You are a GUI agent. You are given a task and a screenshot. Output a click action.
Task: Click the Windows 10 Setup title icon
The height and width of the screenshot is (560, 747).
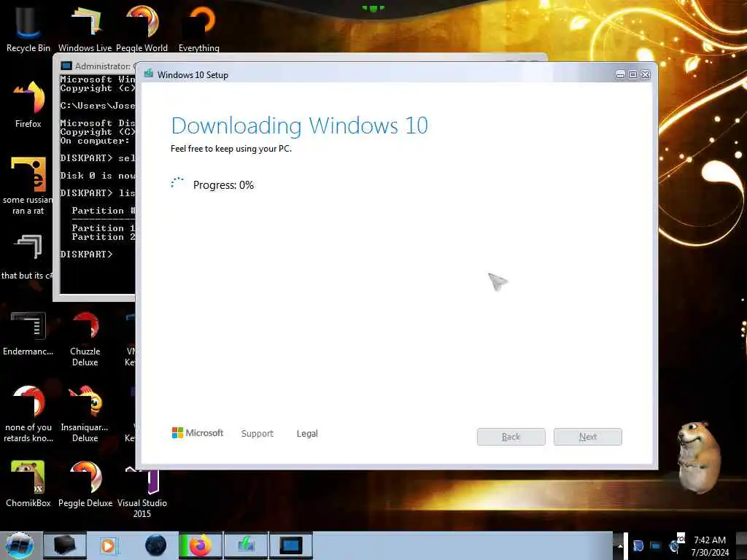point(149,74)
